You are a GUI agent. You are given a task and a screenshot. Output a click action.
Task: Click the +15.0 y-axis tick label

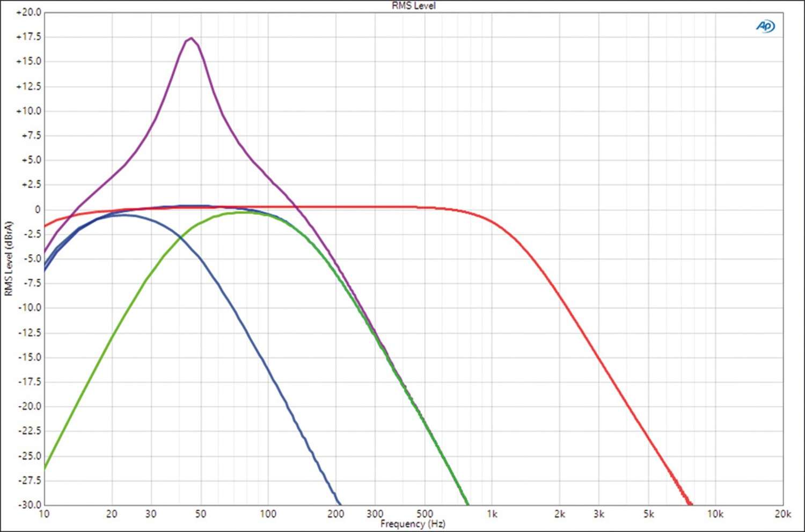(x=29, y=61)
